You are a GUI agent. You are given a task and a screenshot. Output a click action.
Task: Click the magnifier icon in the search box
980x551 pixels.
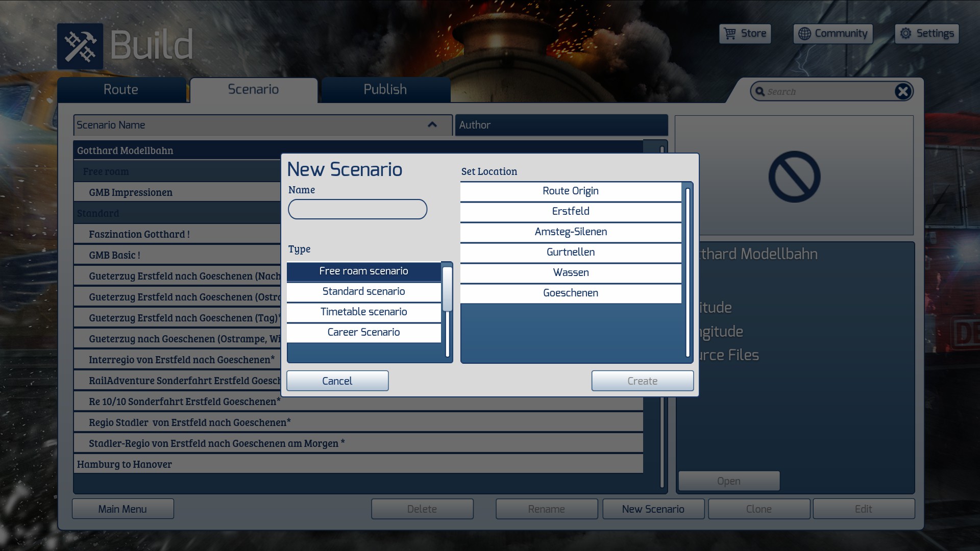(760, 92)
